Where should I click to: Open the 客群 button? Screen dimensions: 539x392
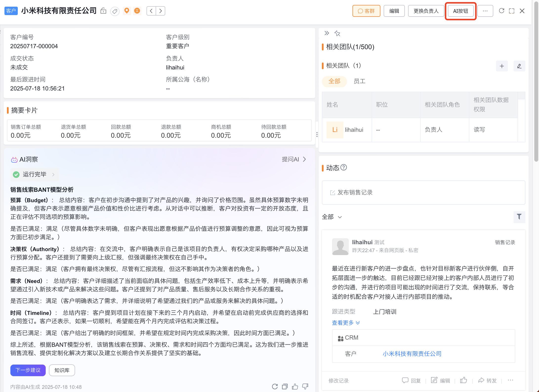366,11
